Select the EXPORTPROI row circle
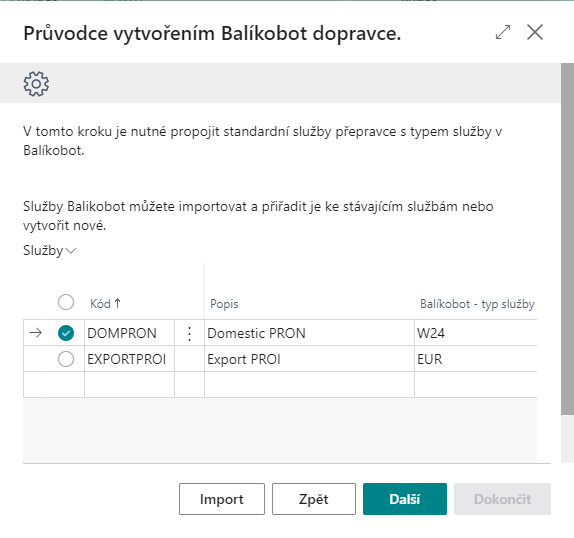Screen dimensions: 574x538 pyautogui.click(x=66, y=359)
